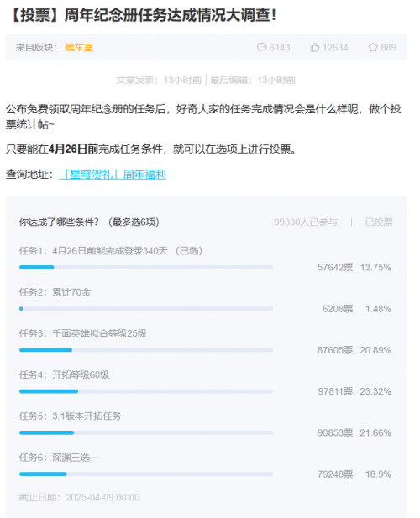Image resolution: width=420 pixels, height=518 pixels.
Task: Click the 99330人已参与 participant count
Action: point(306,222)
